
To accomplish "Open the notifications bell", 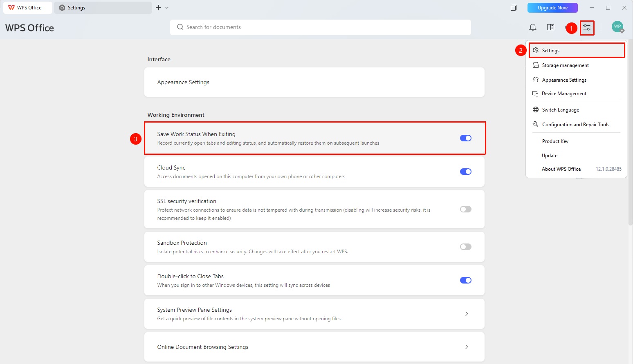I will click(x=533, y=27).
